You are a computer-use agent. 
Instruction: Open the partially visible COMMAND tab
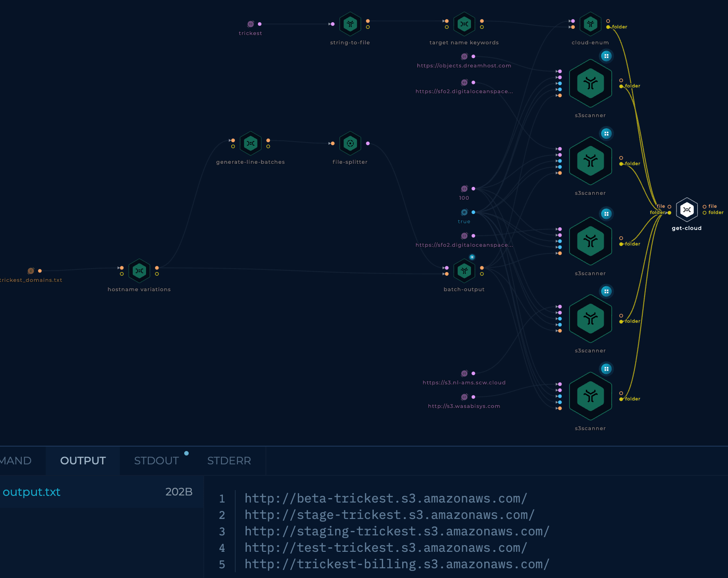[x=16, y=461]
